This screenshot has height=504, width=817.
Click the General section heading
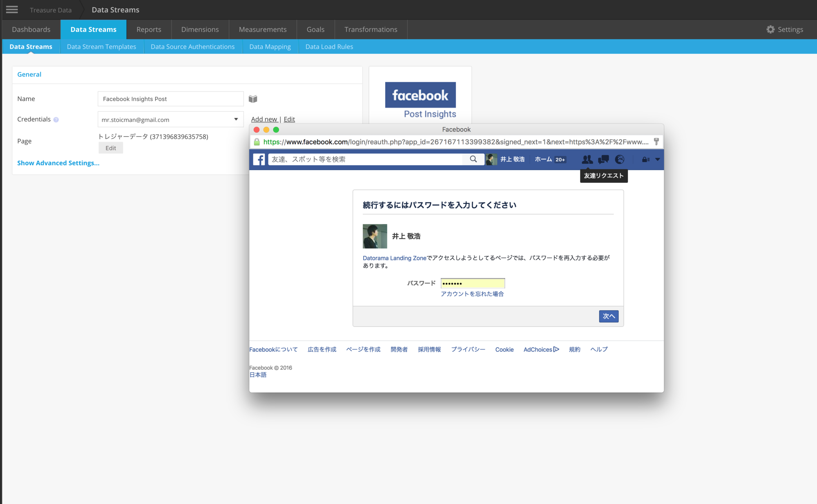[29, 74]
